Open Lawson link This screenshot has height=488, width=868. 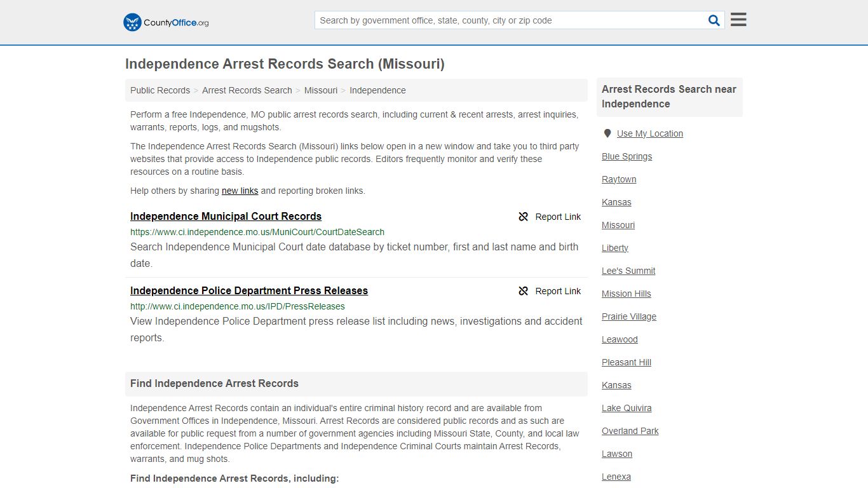617,454
